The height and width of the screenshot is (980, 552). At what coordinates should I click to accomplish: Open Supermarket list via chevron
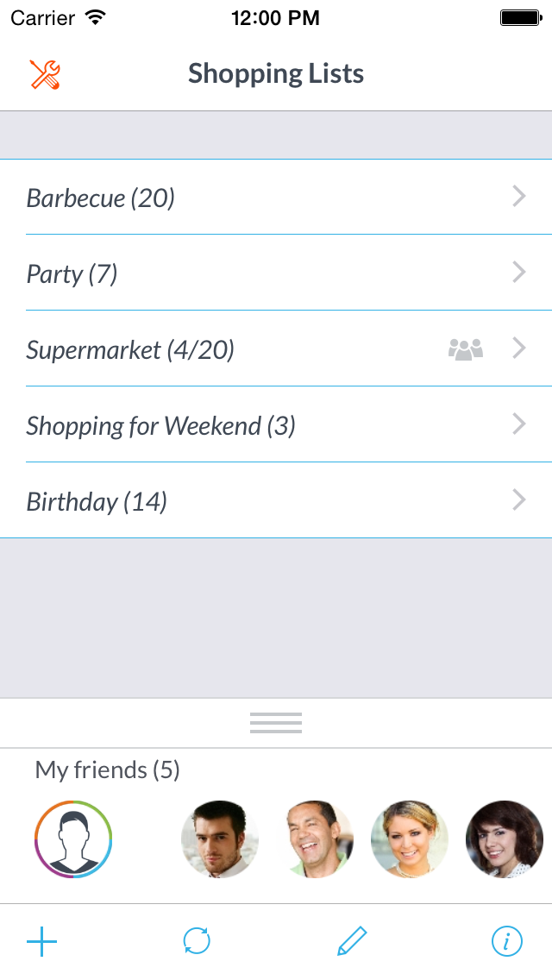(x=519, y=349)
